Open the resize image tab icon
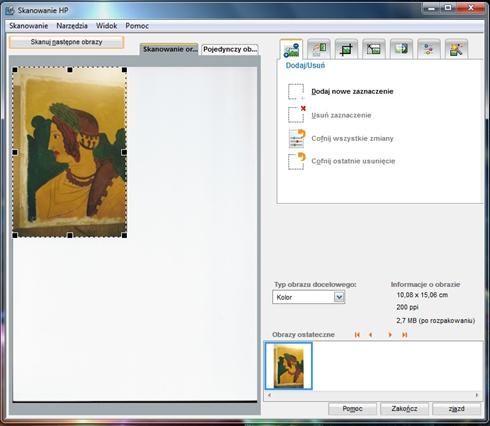Image resolution: width=490 pixels, height=426 pixels. click(x=374, y=49)
